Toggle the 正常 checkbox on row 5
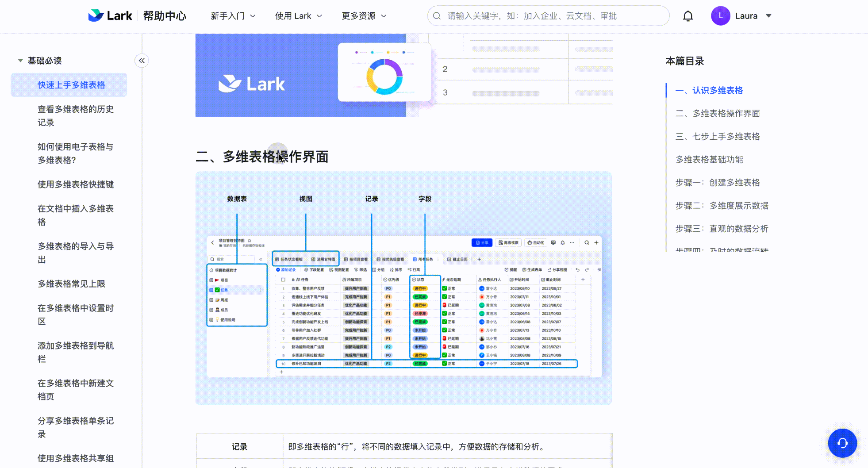The height and width of the screenshot is (468, 868). coord(444,322)
